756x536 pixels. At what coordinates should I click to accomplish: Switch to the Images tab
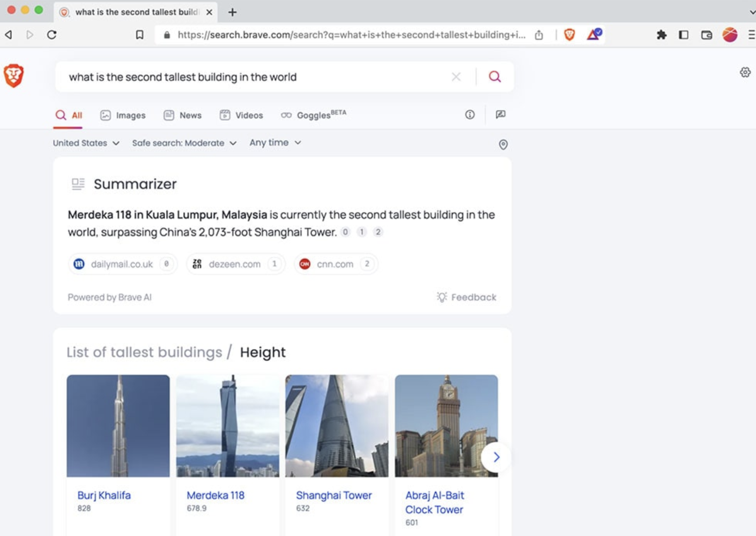tap(123, 115)
